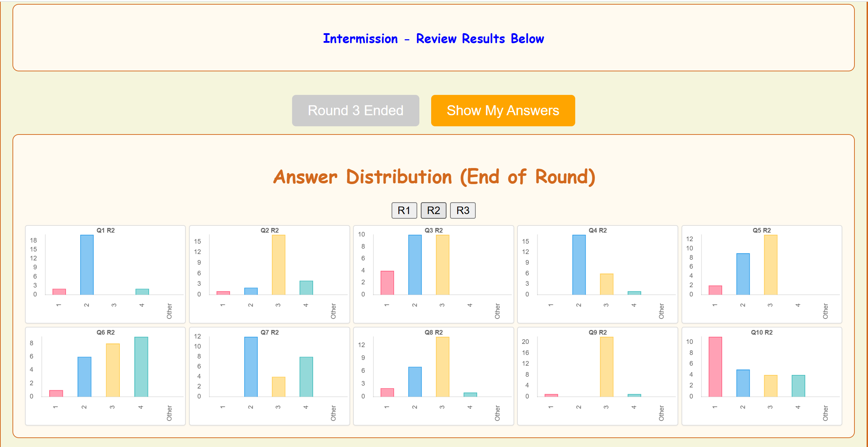Click the Q2 R2 chart's tallest yellow bar
Image resolution: width=868 pixels, height=447 pixels.
coord(279,265)
